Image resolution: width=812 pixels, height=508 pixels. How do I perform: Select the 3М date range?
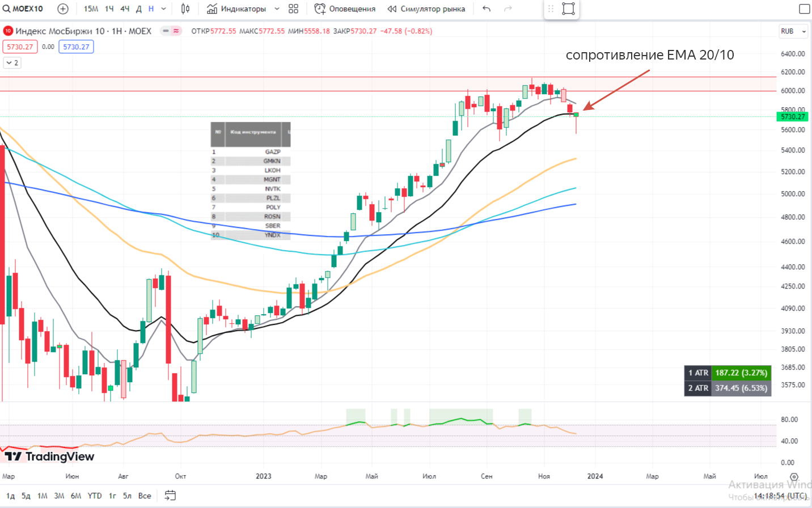(x=59, y=496)
